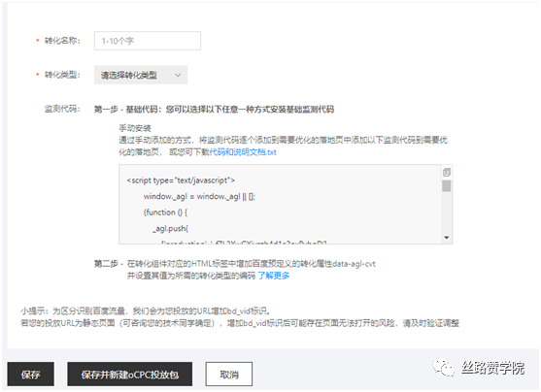Viewport: 541px width, 392px height.
Task: Click the 监测代码 label
Action: (x=62, y=109)
